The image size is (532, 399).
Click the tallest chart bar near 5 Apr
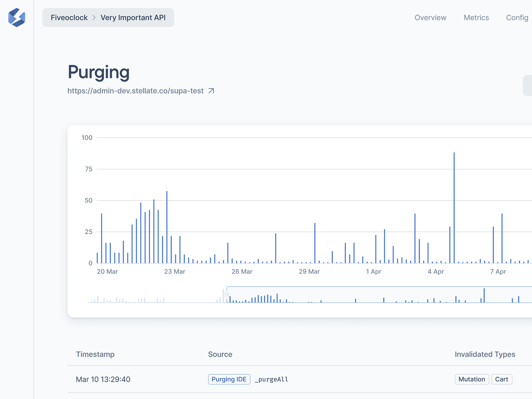pos(454,208)
